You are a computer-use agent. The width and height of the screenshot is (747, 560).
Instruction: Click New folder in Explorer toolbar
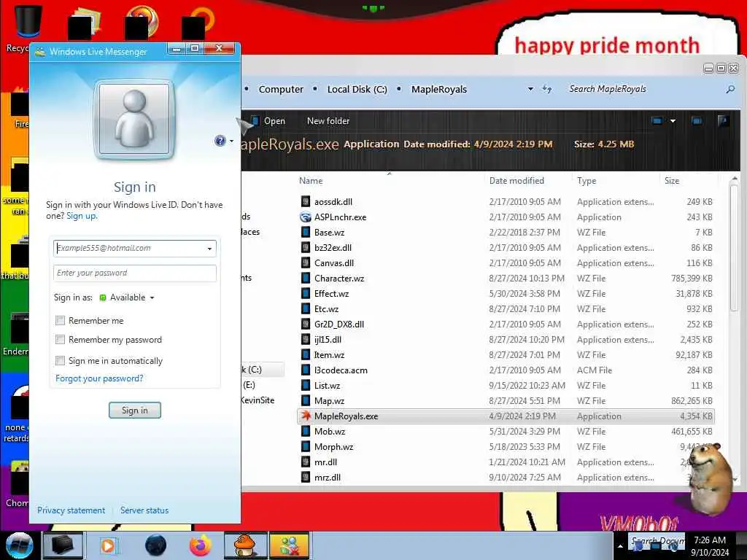(328, 121)
